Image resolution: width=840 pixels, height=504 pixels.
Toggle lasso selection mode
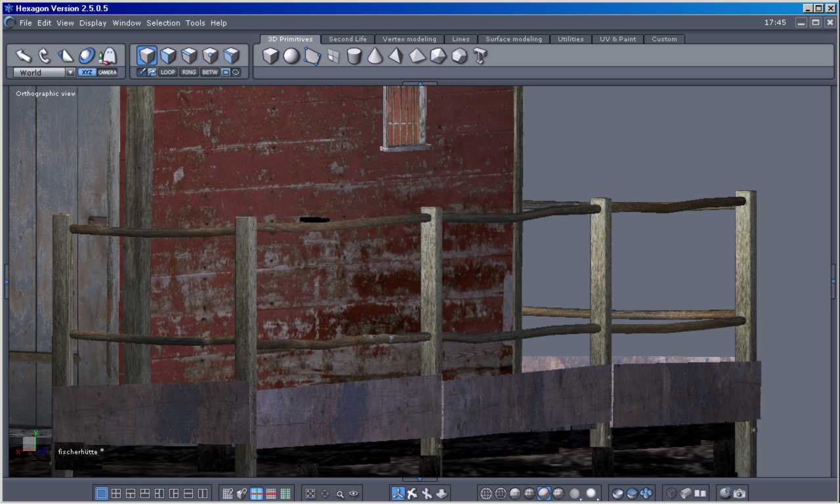click(236, 72)
